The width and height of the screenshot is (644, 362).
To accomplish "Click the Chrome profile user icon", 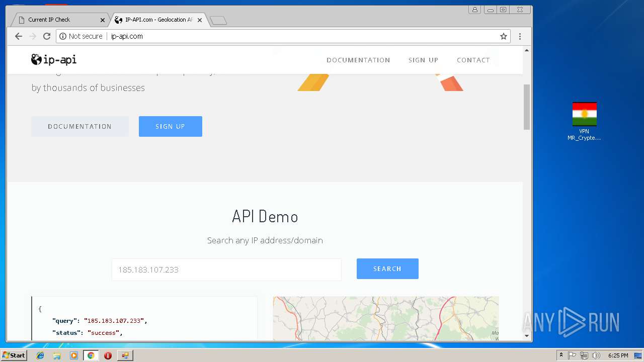I will pyautogui.click(x=474, y=10).
